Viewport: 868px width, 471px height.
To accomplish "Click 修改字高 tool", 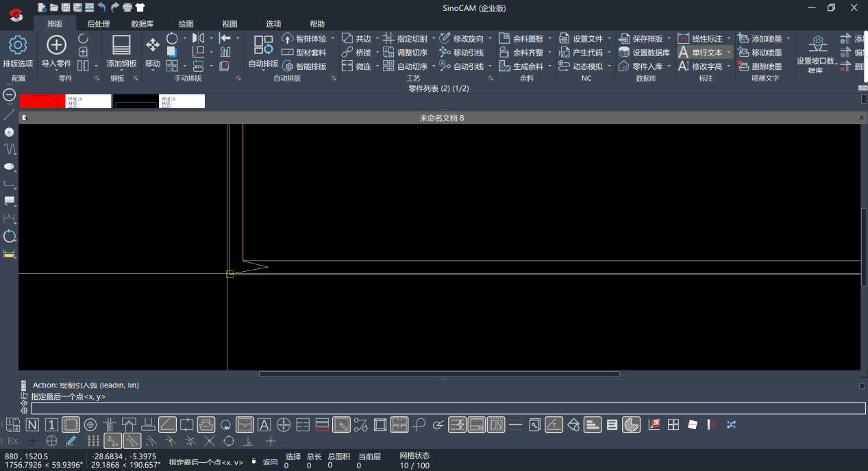I will [700, 66].
